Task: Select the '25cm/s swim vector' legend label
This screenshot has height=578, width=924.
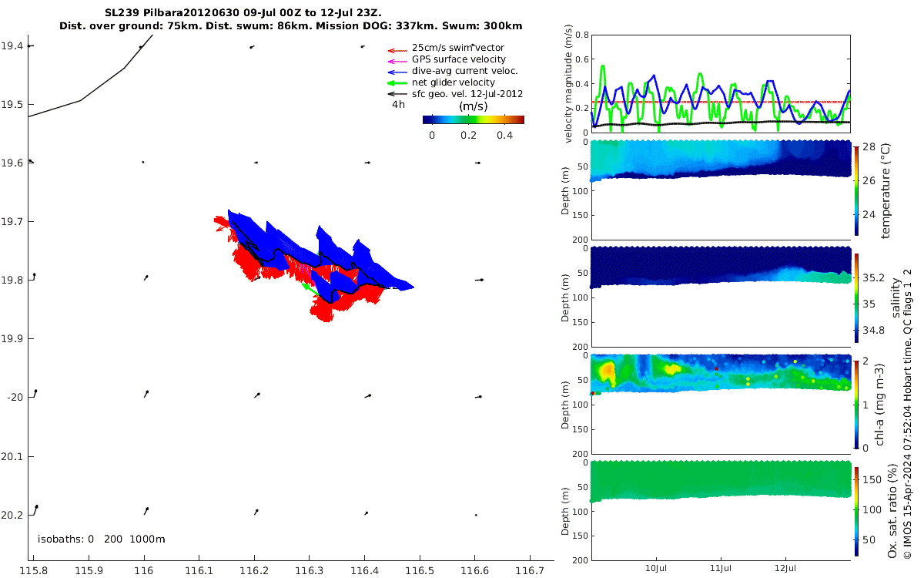Action: pos(458,48)
